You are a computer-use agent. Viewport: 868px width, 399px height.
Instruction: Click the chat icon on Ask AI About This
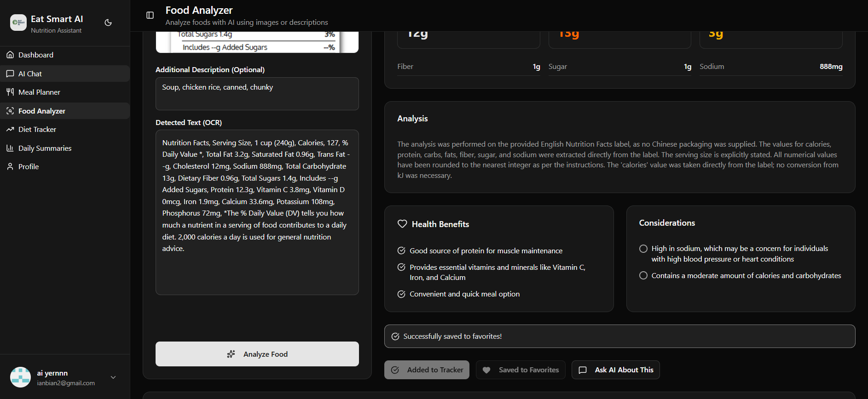583,370
